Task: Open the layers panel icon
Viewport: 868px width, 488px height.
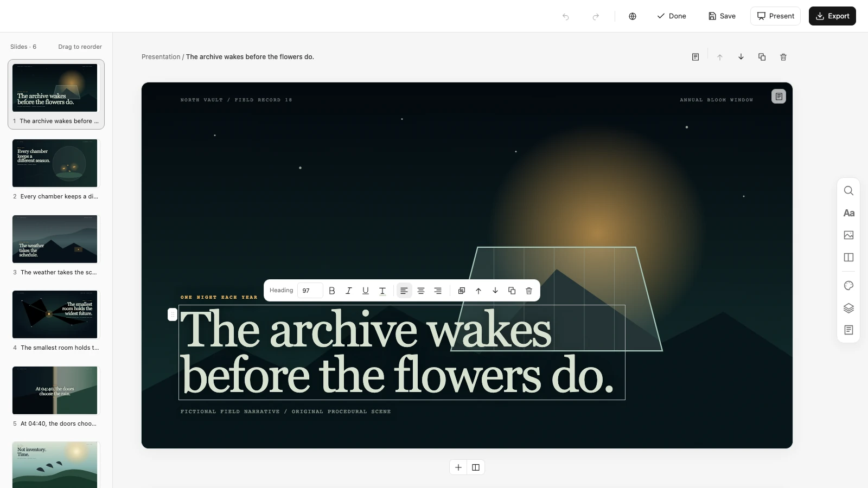Action: (x=849, y=308)
